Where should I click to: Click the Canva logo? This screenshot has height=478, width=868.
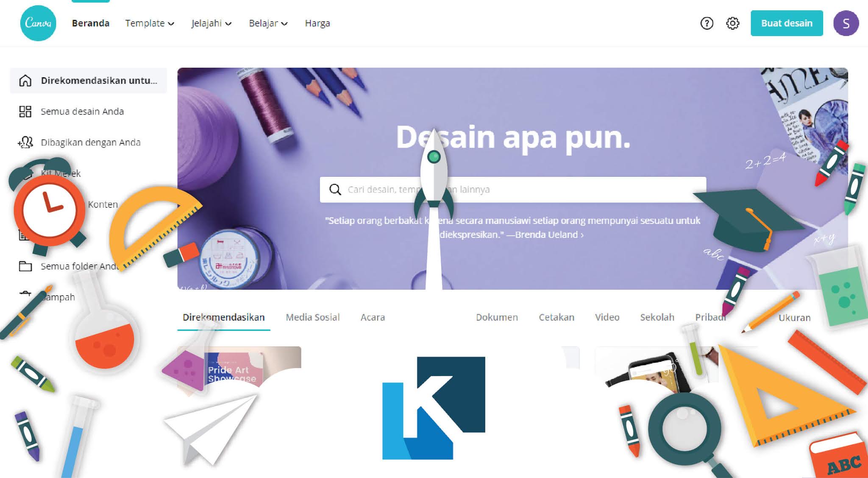(x=38, y=23)
